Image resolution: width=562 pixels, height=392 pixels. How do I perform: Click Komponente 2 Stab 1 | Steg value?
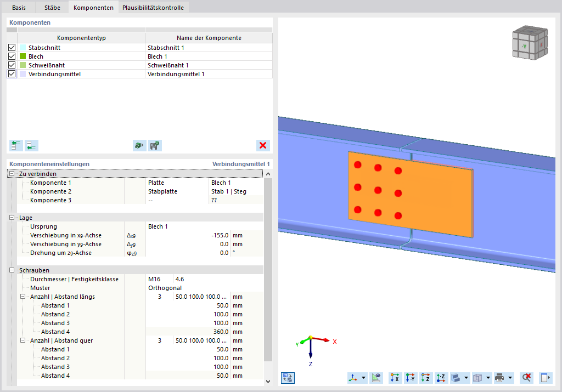coord(236,191)
